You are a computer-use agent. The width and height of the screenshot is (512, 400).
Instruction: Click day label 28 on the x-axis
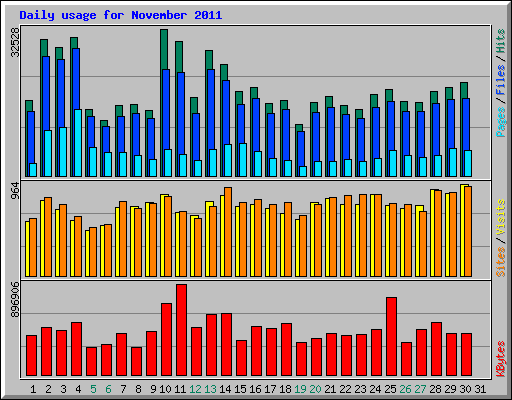coord(435,389)
